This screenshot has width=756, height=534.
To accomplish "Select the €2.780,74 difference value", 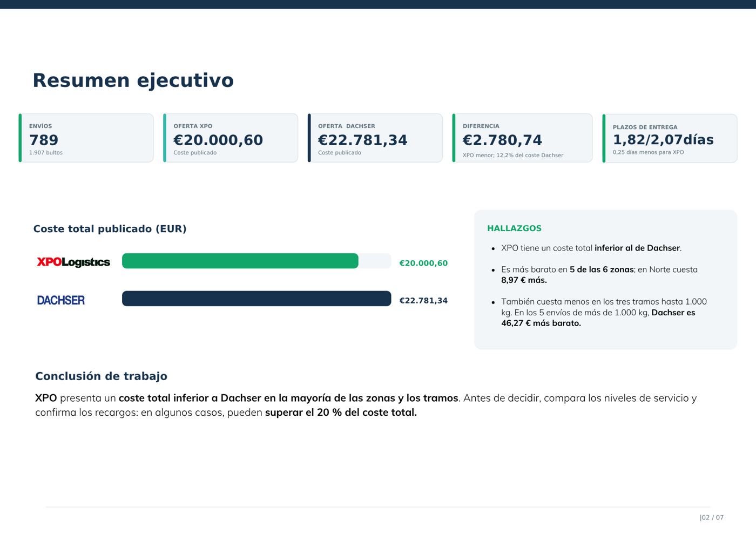I will [502, 140].
